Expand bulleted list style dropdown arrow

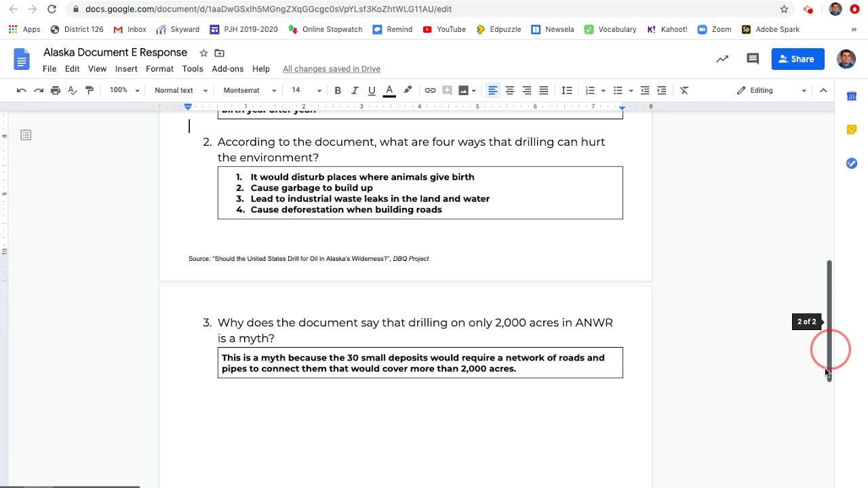click(631, 90)
